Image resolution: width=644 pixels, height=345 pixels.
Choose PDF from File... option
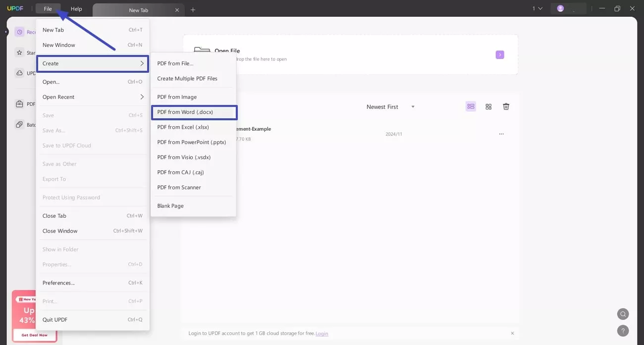[193, 63]
